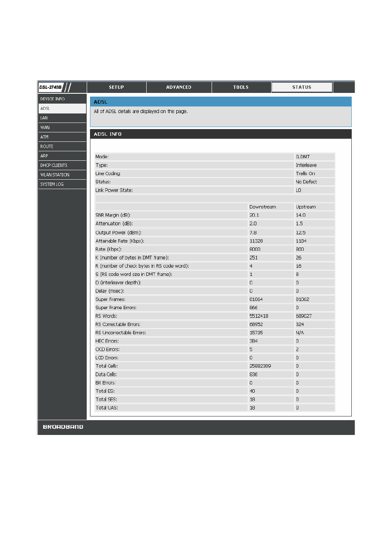This screenshot has width=392, height=555.
Task: Select the STATUS tab
Action: pos(302,87)
